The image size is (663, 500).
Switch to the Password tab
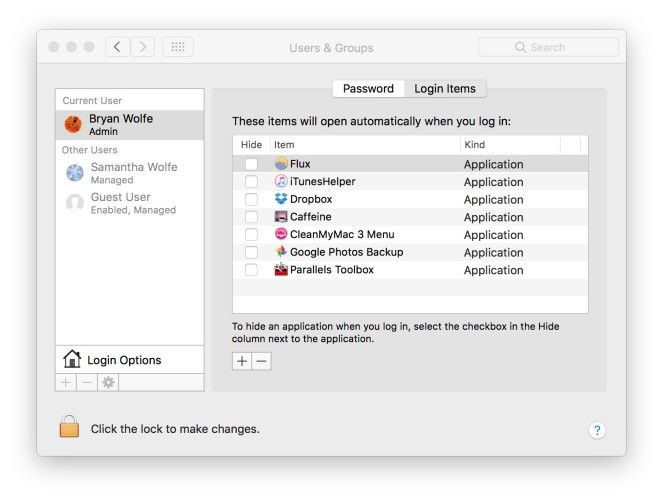pos(368,89)
